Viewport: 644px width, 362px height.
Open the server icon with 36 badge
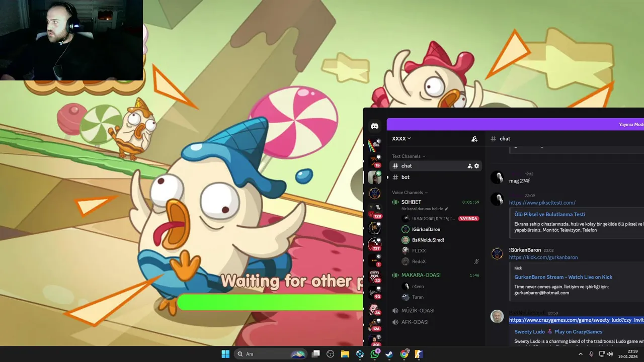tap(374, 309)
